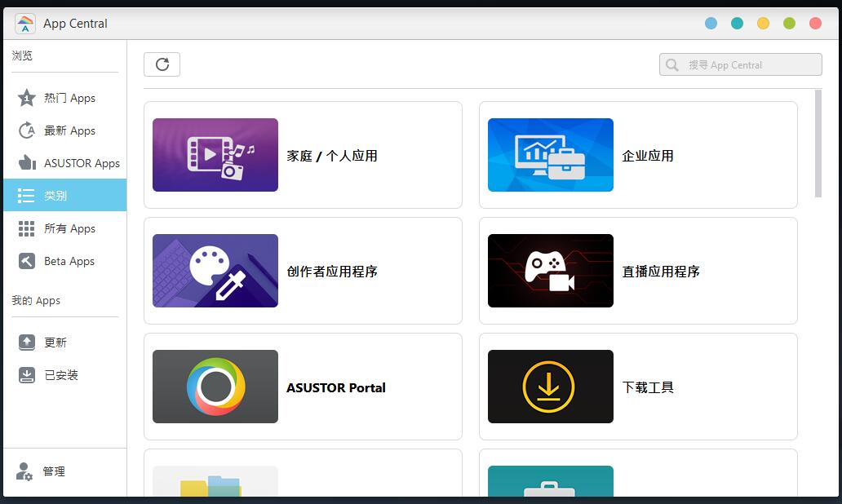Click the 类别 category list icon
Viewport: 842px width, 504px height.
[x=26, y=196]
